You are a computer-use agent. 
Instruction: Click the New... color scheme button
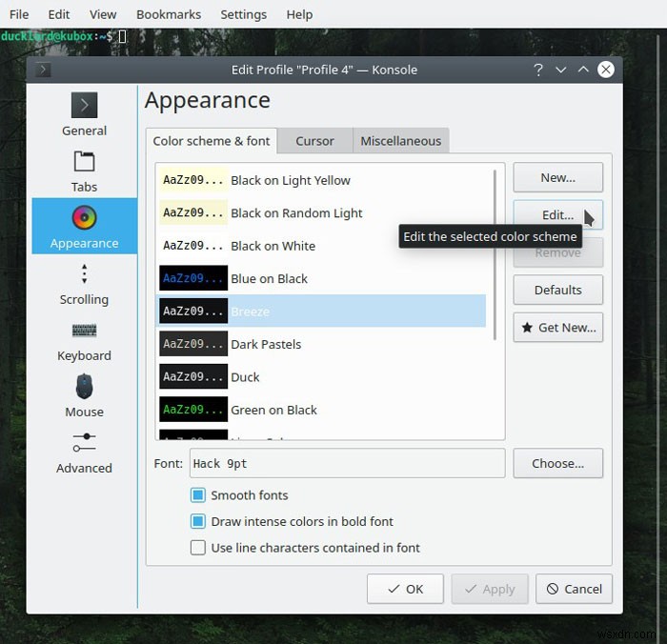[558, 177]
